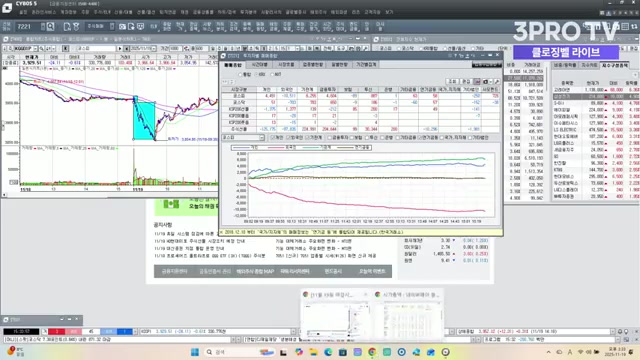Close the first Chrome preview thumbnail

(x=366, y=294)
